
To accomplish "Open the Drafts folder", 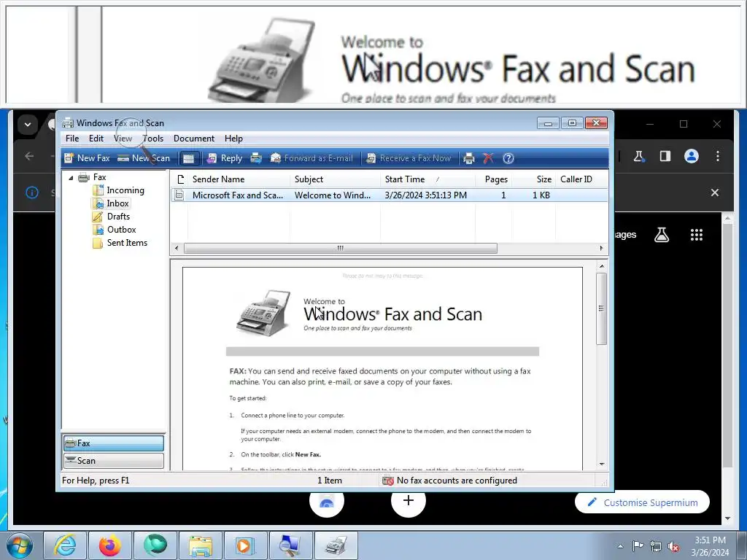I will (118, 216).
